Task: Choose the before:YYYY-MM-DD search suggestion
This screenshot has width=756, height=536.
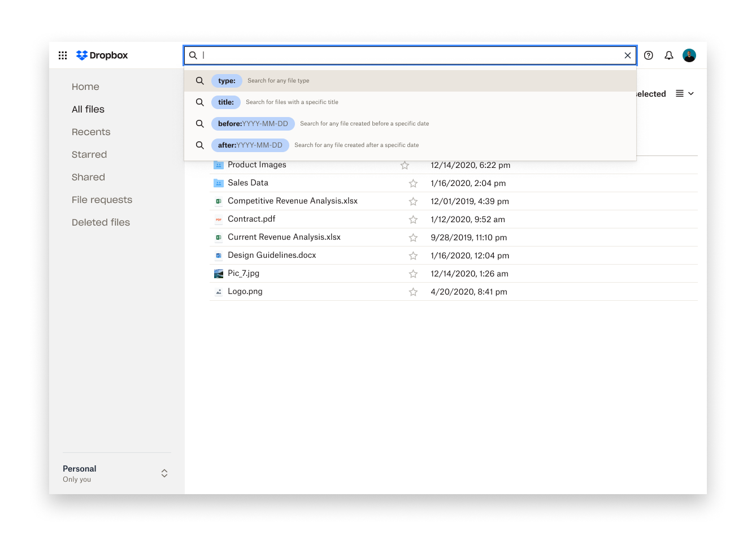Action: [x=253, y=124]
